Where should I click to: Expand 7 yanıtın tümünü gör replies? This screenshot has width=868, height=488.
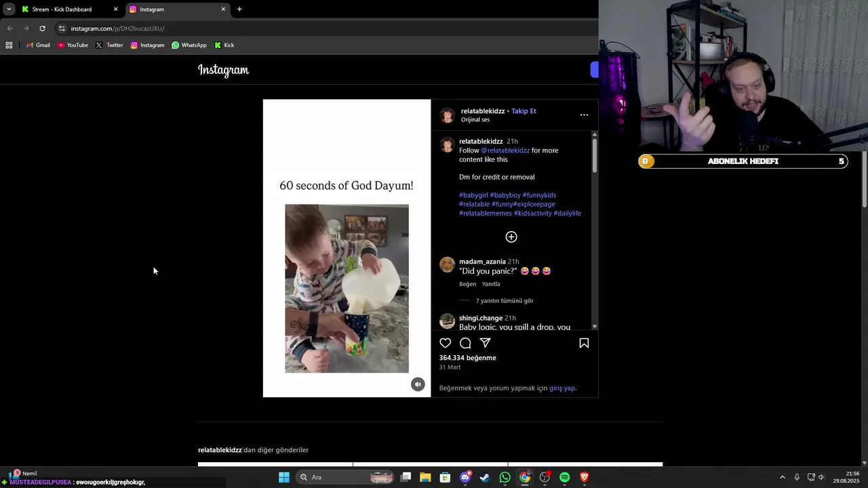pyautogui.click(x=505, y=301)
